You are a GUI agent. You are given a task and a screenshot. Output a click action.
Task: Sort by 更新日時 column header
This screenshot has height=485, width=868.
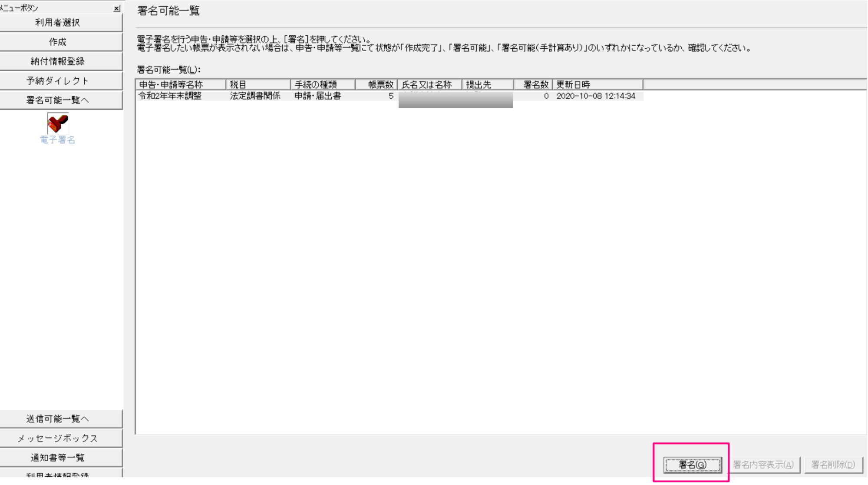[x=597, y=85]
